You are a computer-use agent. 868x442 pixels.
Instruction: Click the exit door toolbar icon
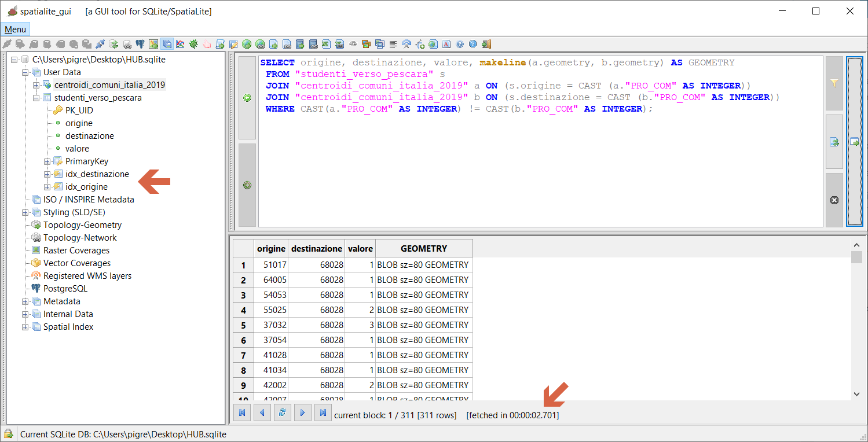tap(486, 44)
